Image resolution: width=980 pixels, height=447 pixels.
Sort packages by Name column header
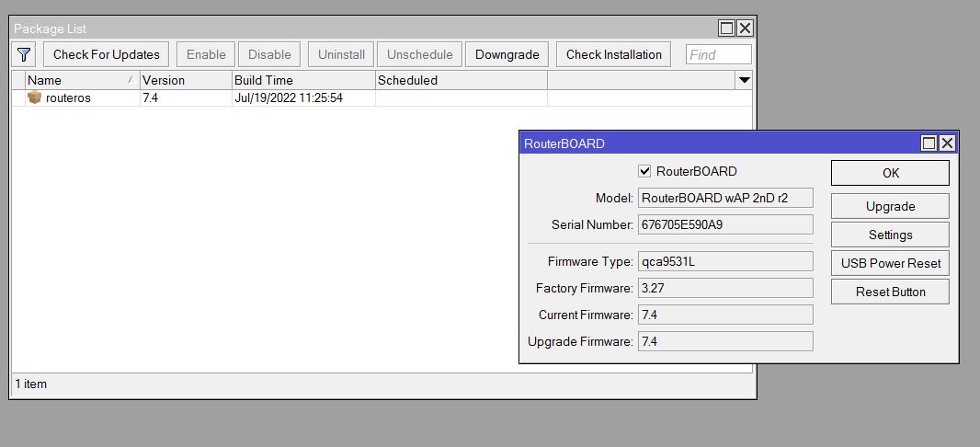pos(82,80)
